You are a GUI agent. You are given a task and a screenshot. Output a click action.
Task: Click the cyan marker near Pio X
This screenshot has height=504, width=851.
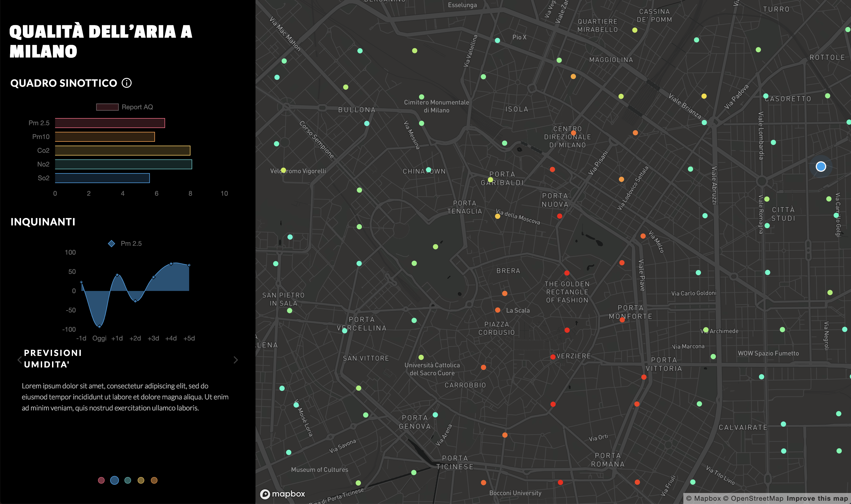coord(497,40)
